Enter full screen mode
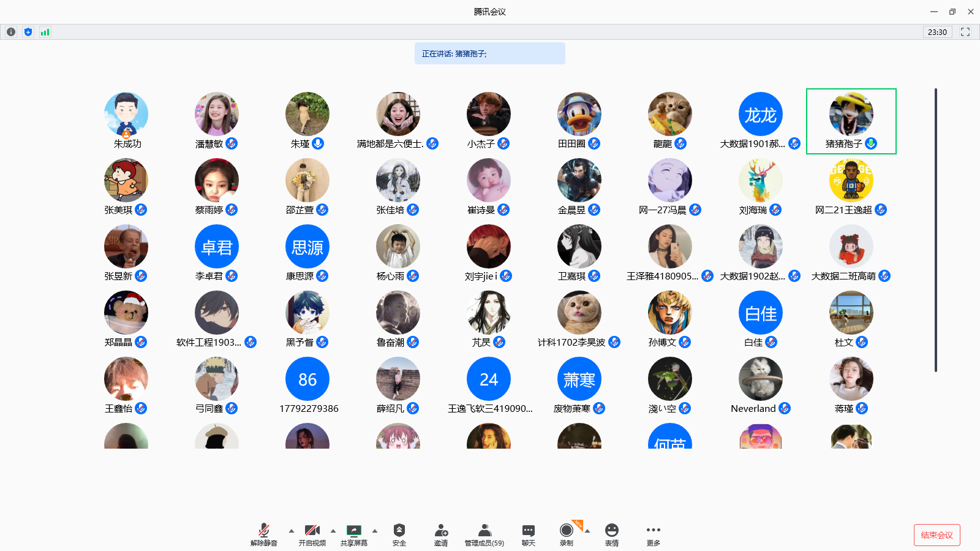Viewport: 980px width, 551px height. tap(965, 32)
